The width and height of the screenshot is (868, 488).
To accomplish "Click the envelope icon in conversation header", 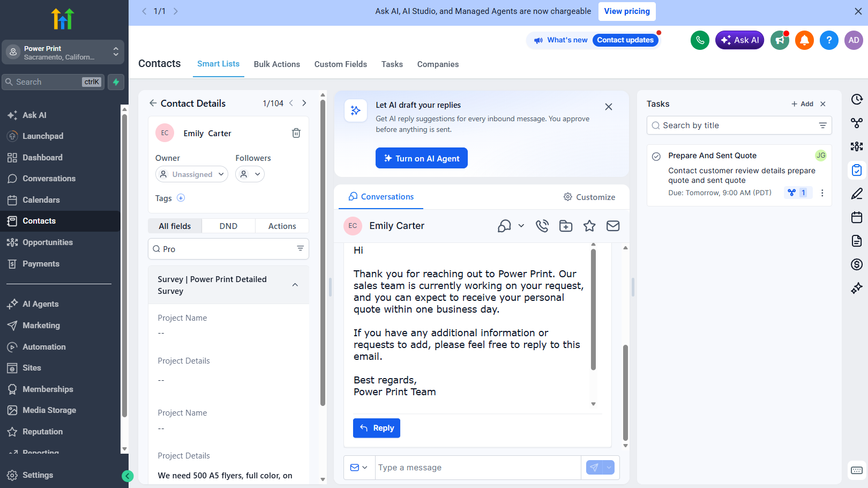I will (613, 226).
